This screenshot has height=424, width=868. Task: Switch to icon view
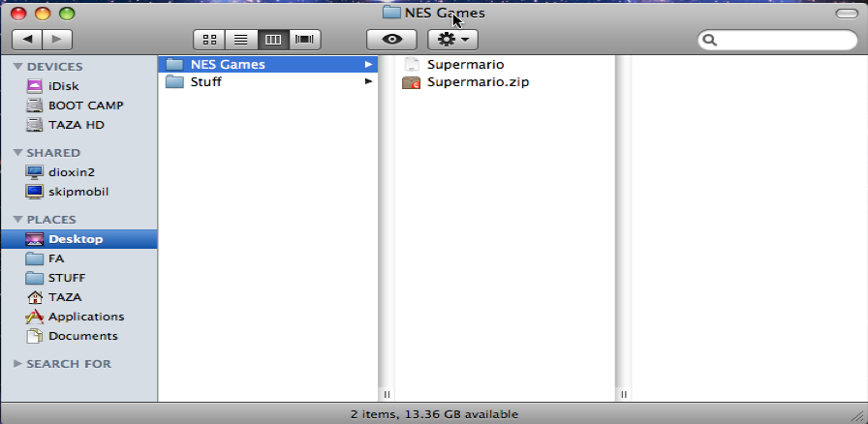coord(209,40)
